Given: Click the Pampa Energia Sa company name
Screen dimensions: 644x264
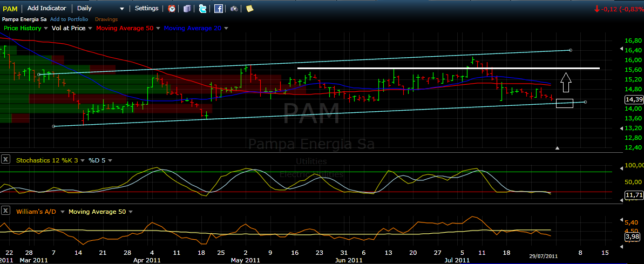Looking at the screenshot, I should pos(24,19).
